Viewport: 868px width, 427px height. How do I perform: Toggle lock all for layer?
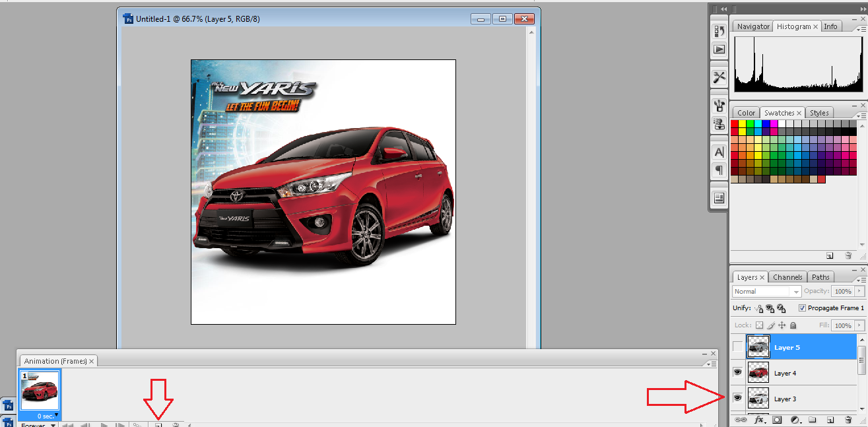point(793,325)
